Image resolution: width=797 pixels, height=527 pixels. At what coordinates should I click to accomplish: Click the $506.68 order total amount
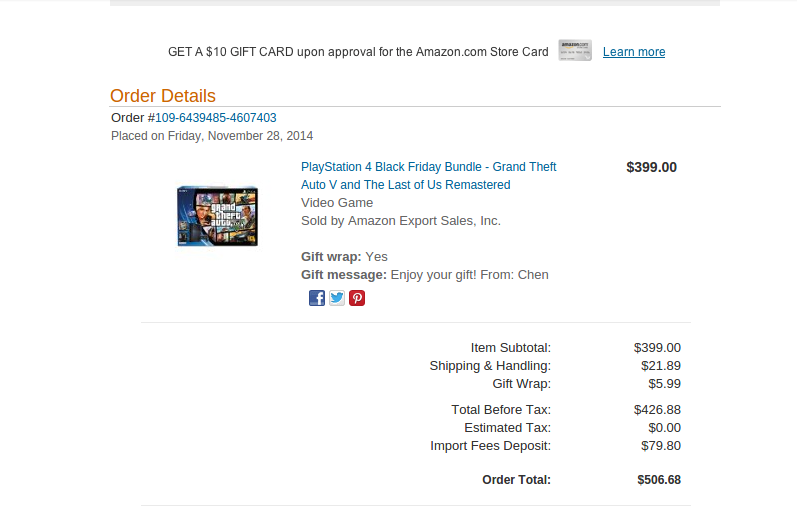coord(659,480)
